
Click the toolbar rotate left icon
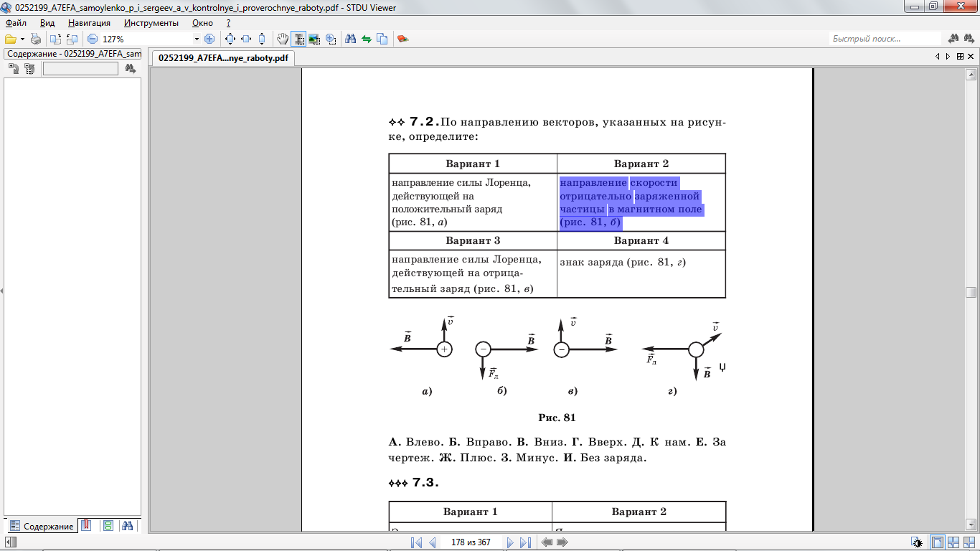coord(56,39)
